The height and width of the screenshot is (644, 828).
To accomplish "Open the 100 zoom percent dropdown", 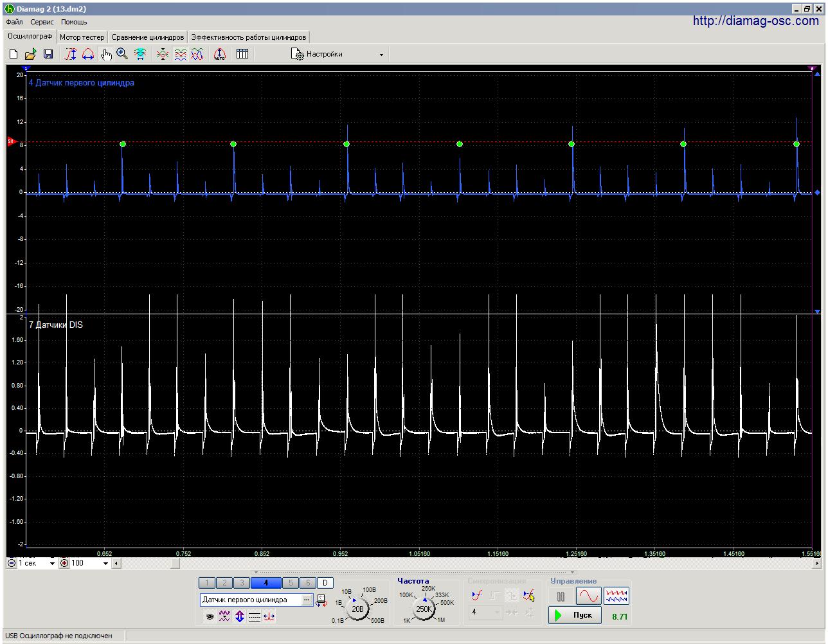I will 105,564.
